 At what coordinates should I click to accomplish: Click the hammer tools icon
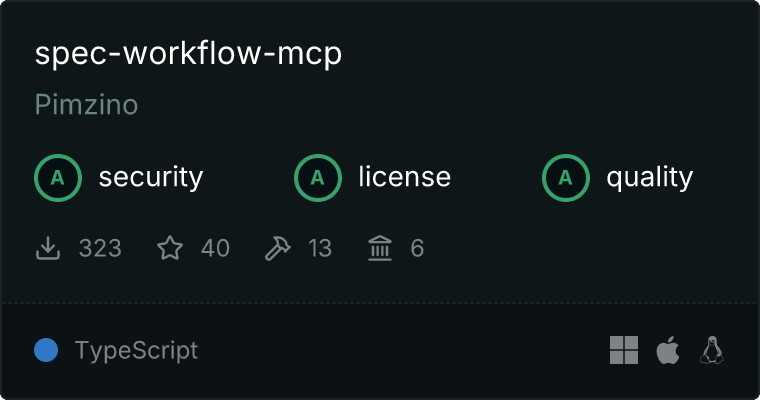[278, 248]
